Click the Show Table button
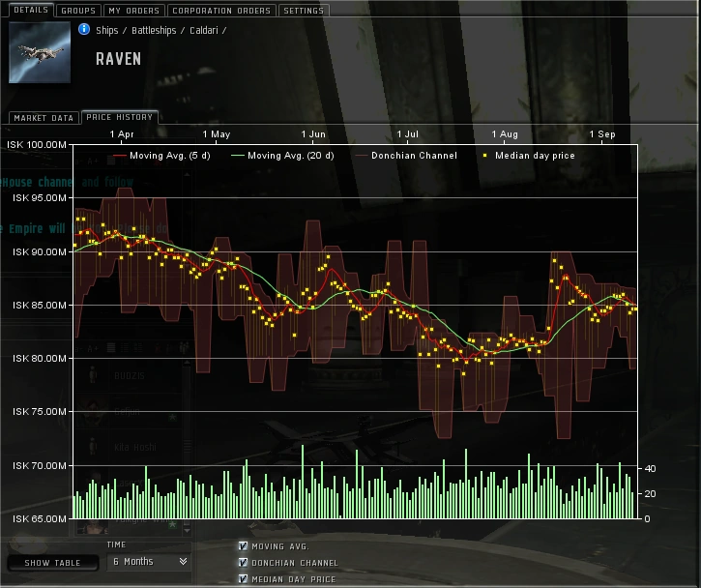Viewport: 701px width, 588px height. pos(53,563)
